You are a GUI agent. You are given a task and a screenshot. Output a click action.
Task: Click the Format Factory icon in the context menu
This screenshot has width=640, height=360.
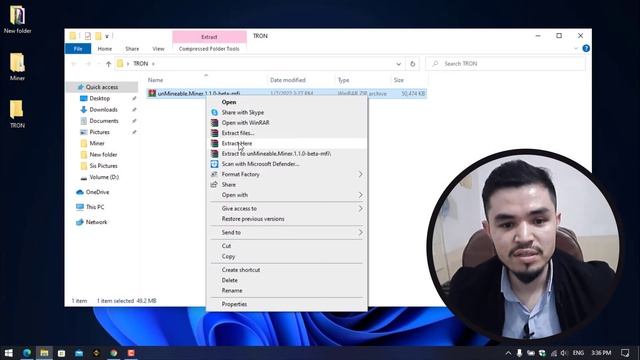pos(214,174)
